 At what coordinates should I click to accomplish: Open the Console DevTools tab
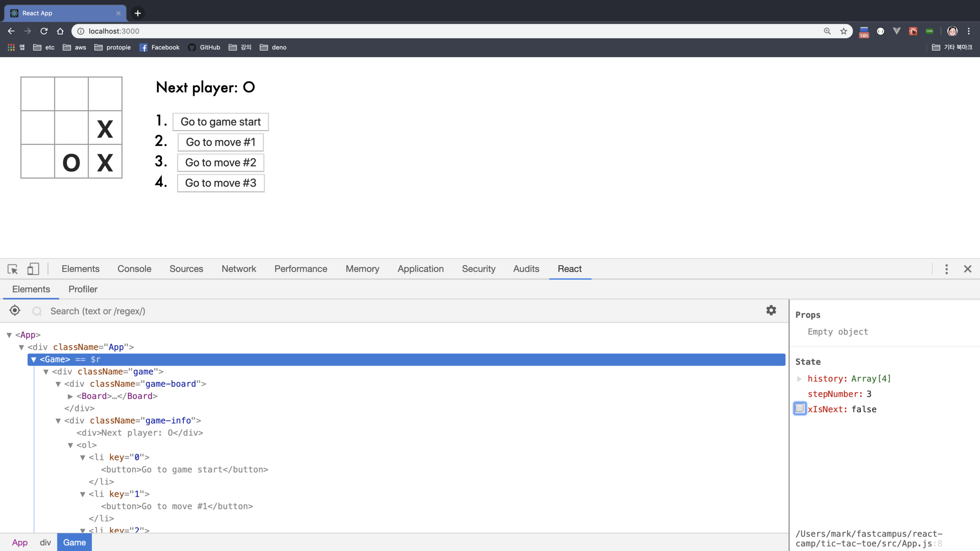[x=134, y=269]
